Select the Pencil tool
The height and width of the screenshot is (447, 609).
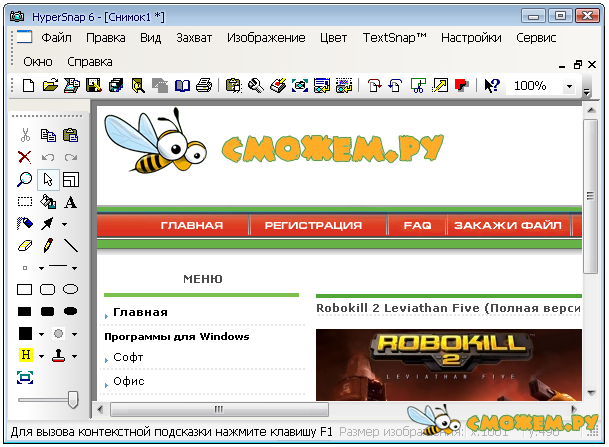coord(48,245)
